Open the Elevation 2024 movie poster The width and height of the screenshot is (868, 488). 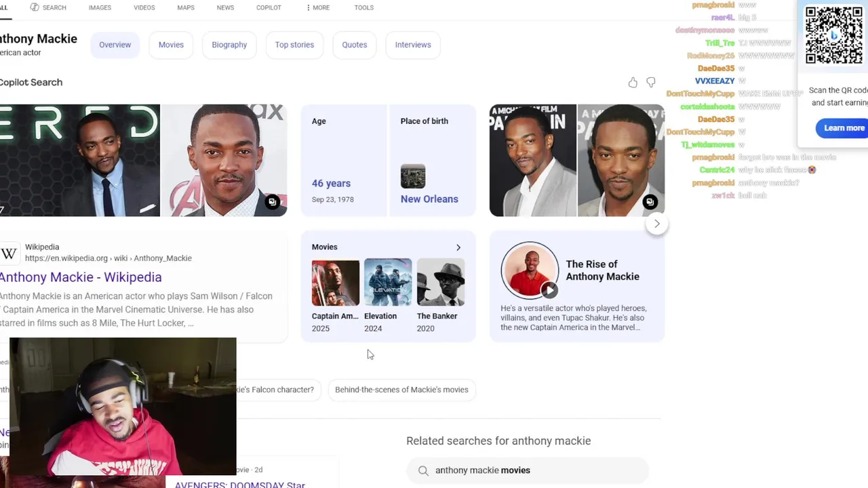point(388,283)
